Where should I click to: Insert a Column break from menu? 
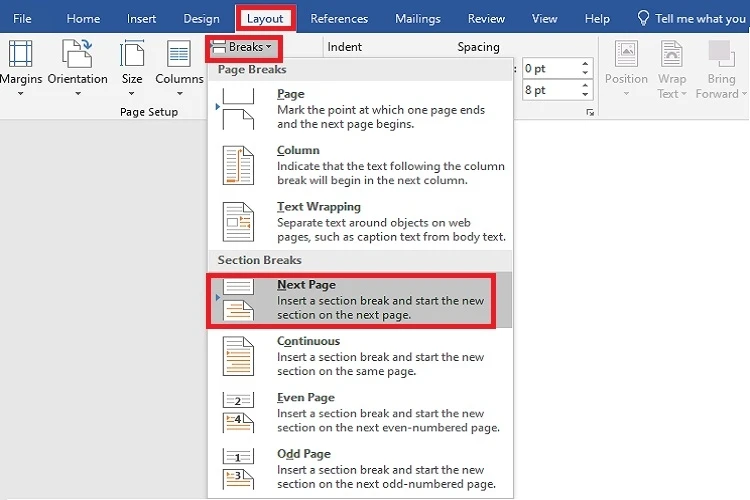point(360,165)
